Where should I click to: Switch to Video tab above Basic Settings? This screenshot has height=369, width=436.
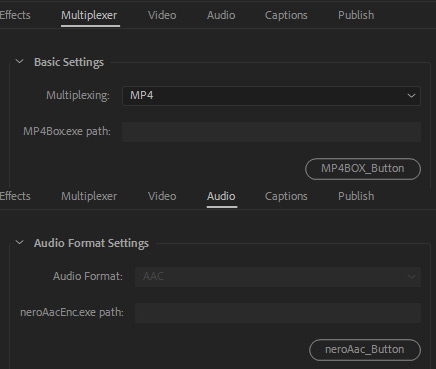coord(162,15)
